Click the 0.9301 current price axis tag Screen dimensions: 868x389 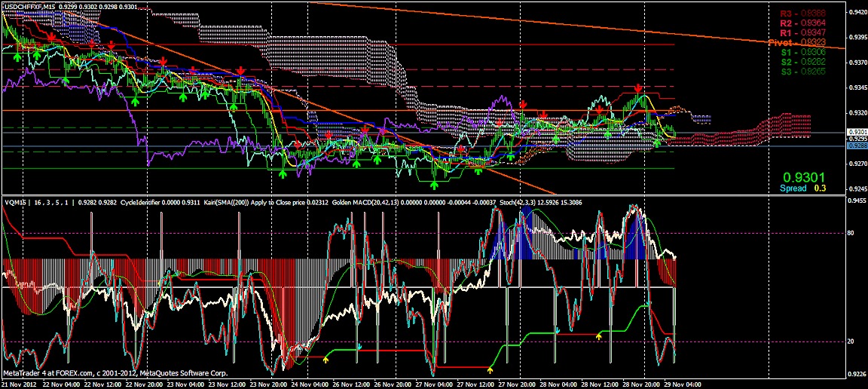[x=857, y=133]
